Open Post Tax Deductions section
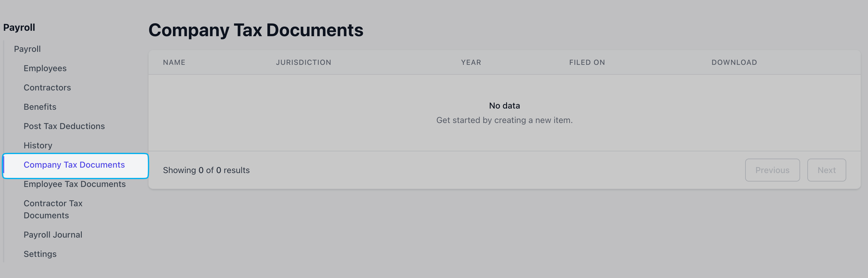868x278 pixels. tap(64, 126)
